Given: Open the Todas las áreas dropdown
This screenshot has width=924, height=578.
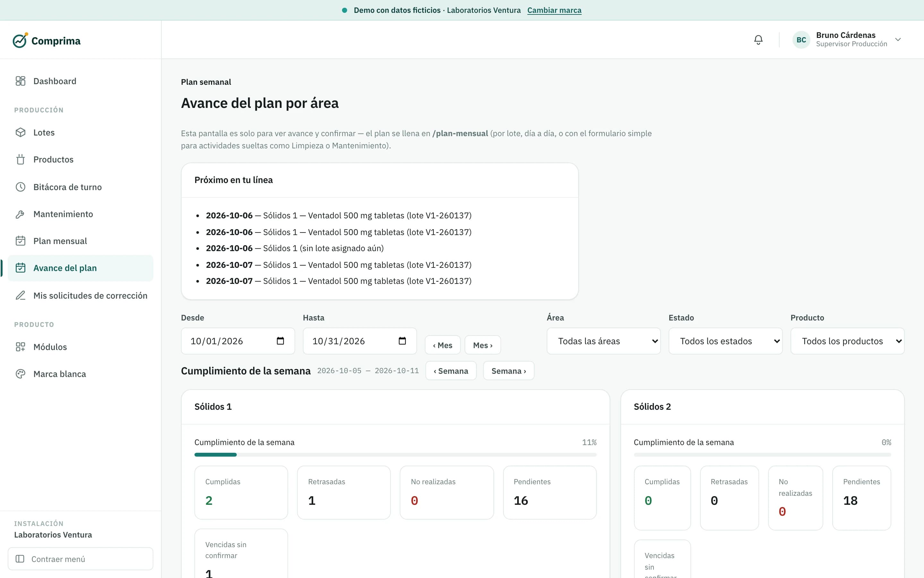Looking at the screenshot, I should (603, 341).
